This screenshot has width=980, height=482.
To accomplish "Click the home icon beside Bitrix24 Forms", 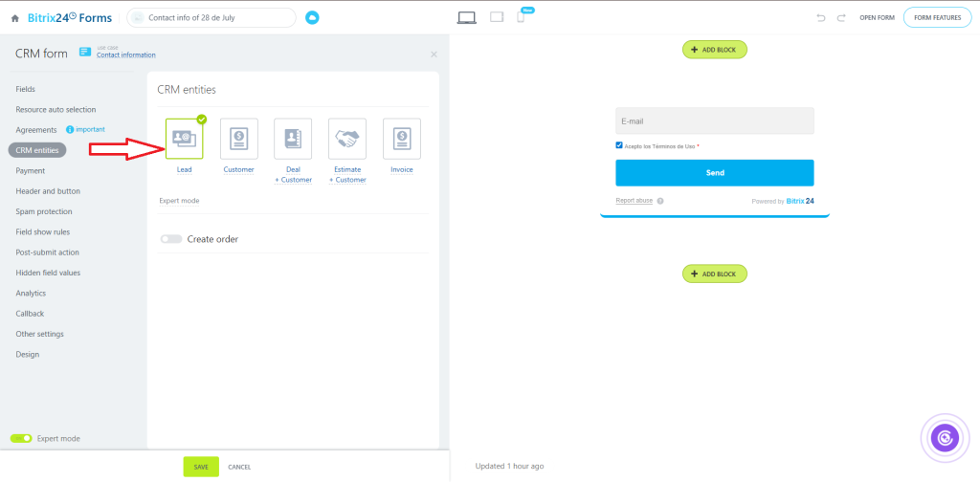I will pos(14,18).
